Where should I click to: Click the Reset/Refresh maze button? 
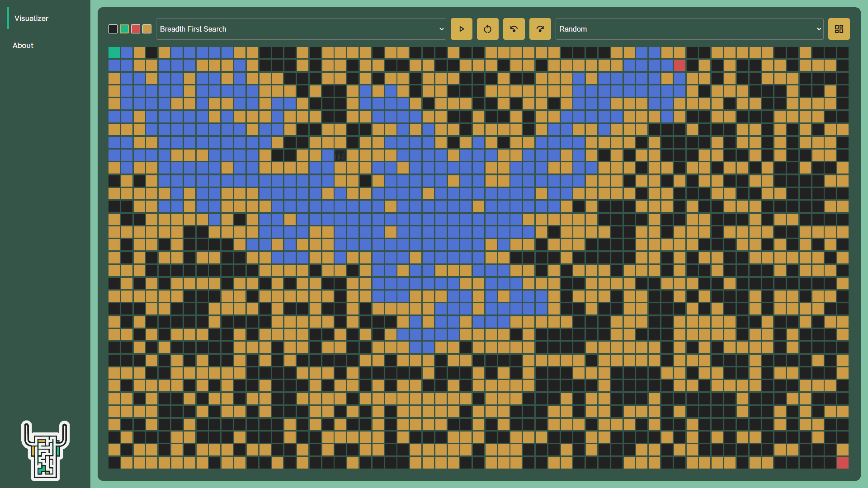click(x=487, y=28)
